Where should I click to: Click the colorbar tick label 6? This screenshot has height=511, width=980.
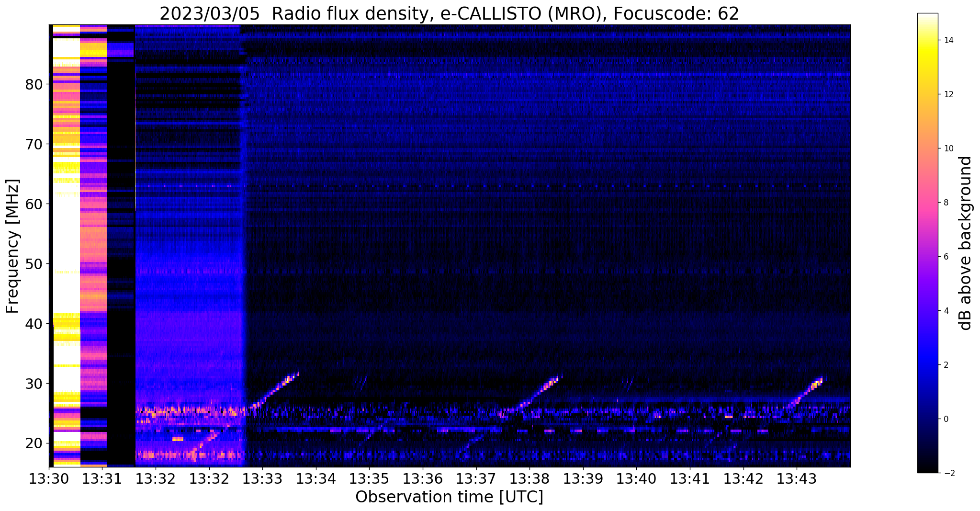(945, 257)
